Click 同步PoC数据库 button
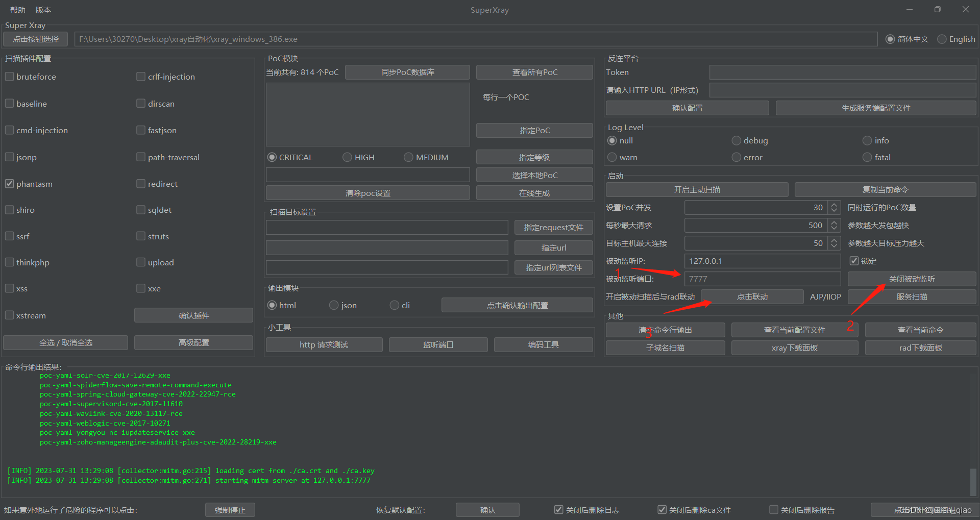This screenshot has width=980, height=520. pyautogui.click(x=407, y=72)
